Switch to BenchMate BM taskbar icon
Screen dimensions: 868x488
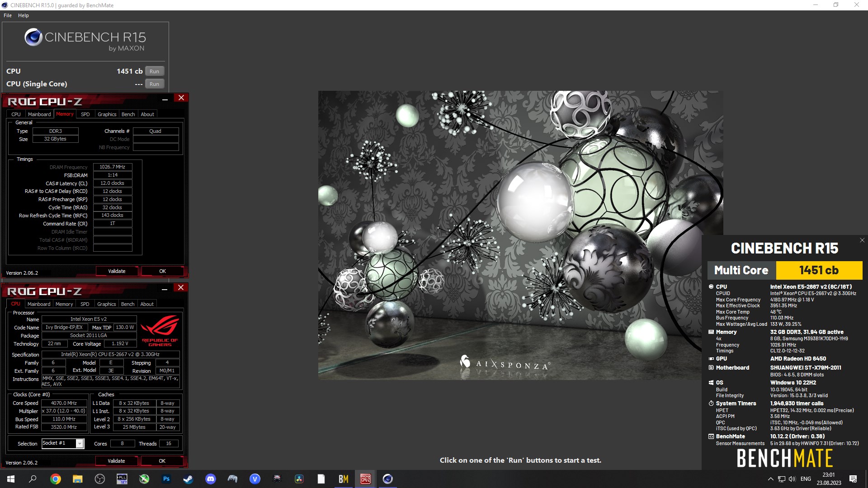pyautogui.click(x=344, y=479)
